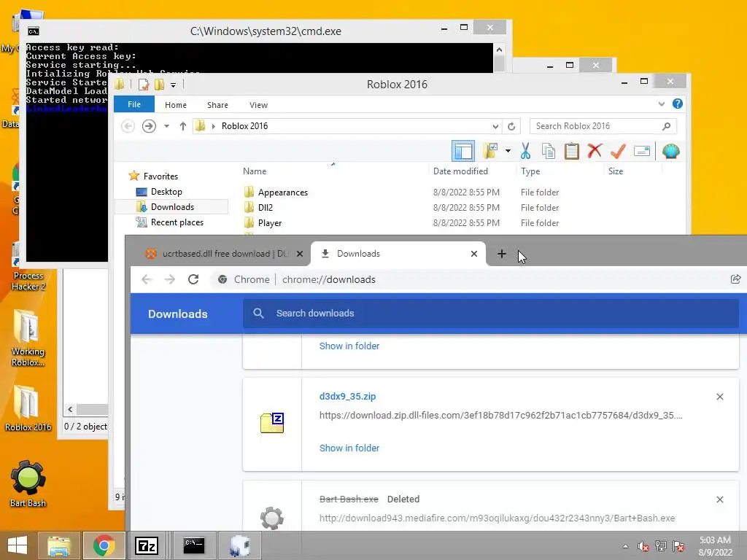This screenshot has height=560, width=747.
Task: Toggle the preview pane layout icon
Action: tap(463, 152)
